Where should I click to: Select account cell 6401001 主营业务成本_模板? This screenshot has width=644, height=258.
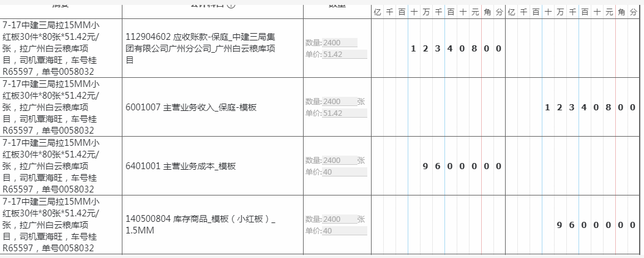pos(213,166)
